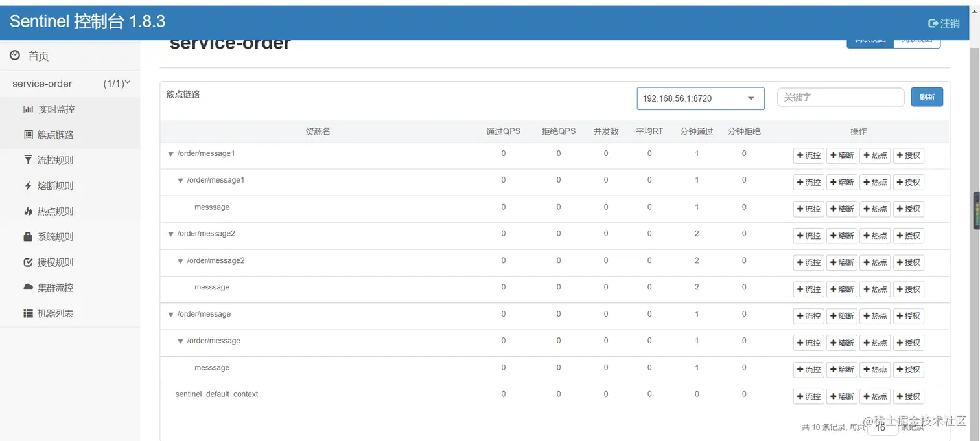Click the 授权规则 check icon
The image size is (980, 441).
28,262
